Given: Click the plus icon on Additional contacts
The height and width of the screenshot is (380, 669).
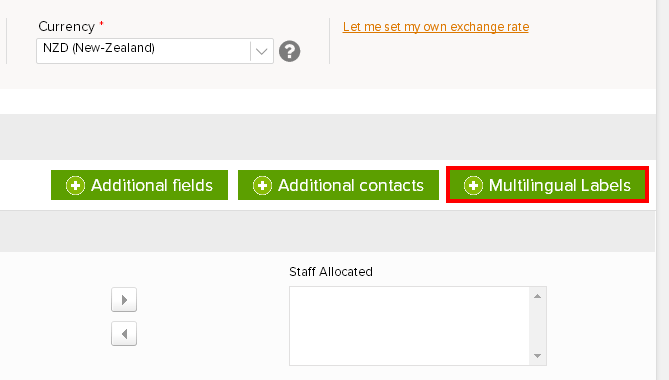Looking at the screenshot, I should click(262, 186).
